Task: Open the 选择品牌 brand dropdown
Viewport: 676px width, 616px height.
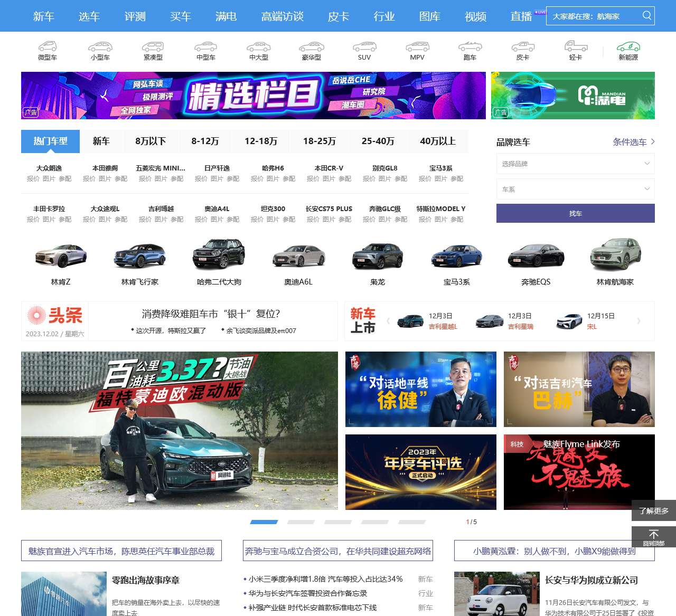Action: (x=576, y=164)
